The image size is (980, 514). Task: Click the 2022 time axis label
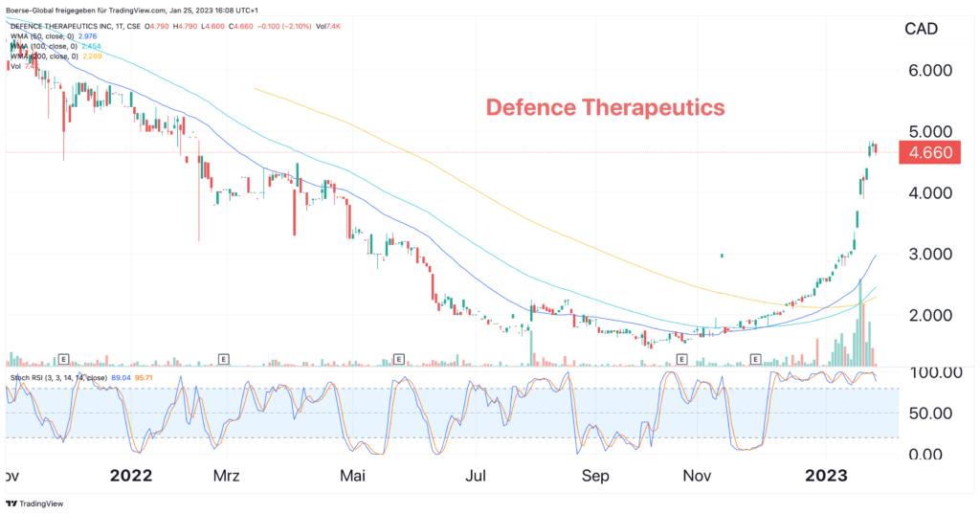coord(130,476)
